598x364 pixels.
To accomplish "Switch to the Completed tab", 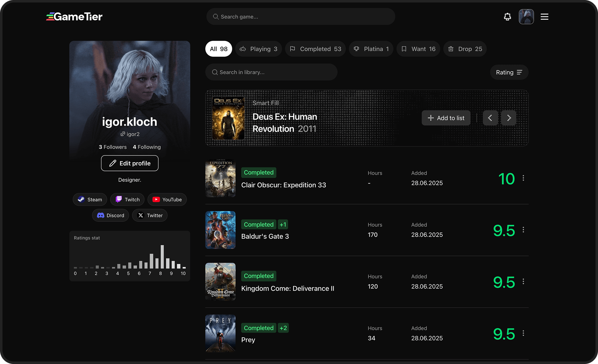I will (x=315, y=49).
